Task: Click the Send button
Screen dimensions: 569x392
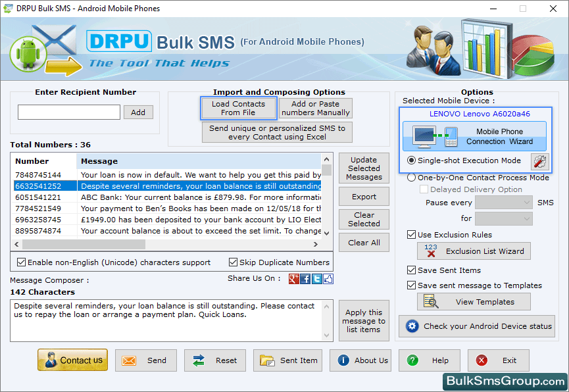Action: click(146, 360)
